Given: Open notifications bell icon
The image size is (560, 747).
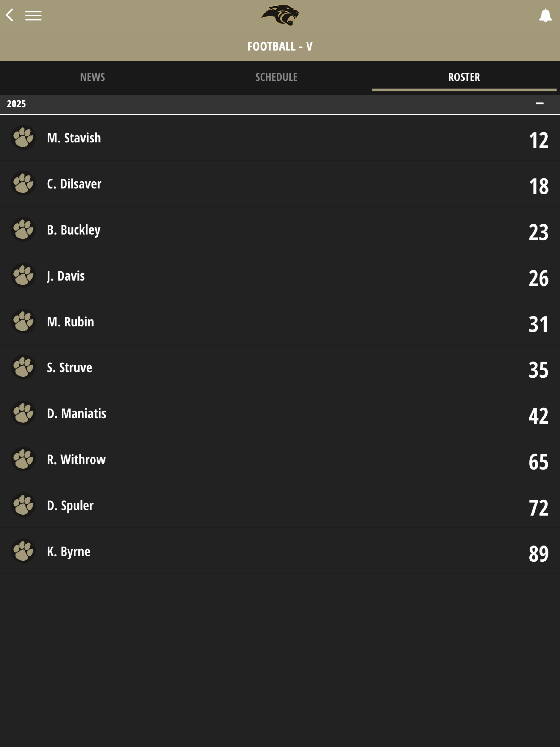Looking at the screenshot, I should [x=545, y=16].
